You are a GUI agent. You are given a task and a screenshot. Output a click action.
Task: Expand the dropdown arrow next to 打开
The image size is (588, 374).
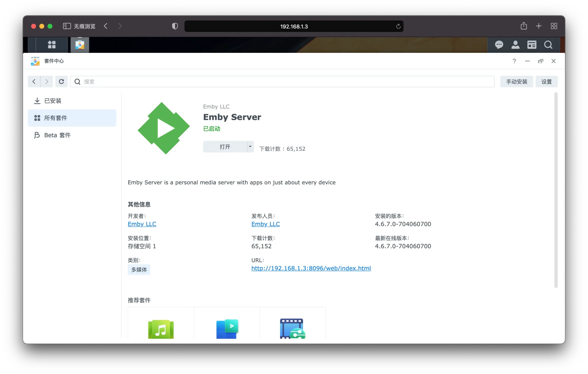pyautogui.click(x=250, y=147)
